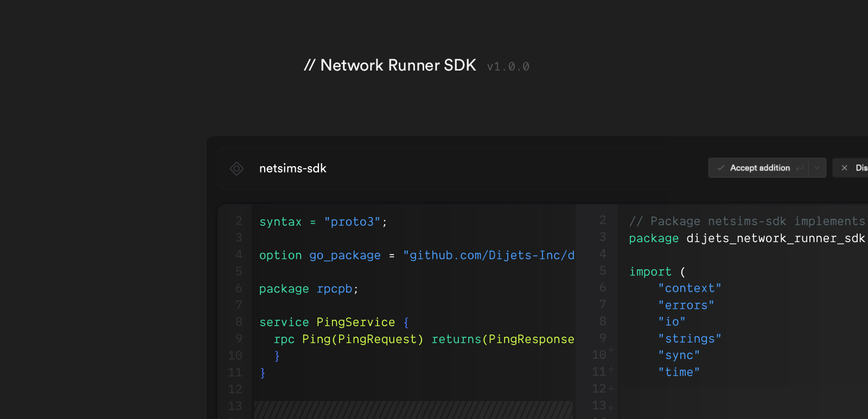Select the netsims-sdk title label
The width and height of the screenshot is (868, 419).
292,169
